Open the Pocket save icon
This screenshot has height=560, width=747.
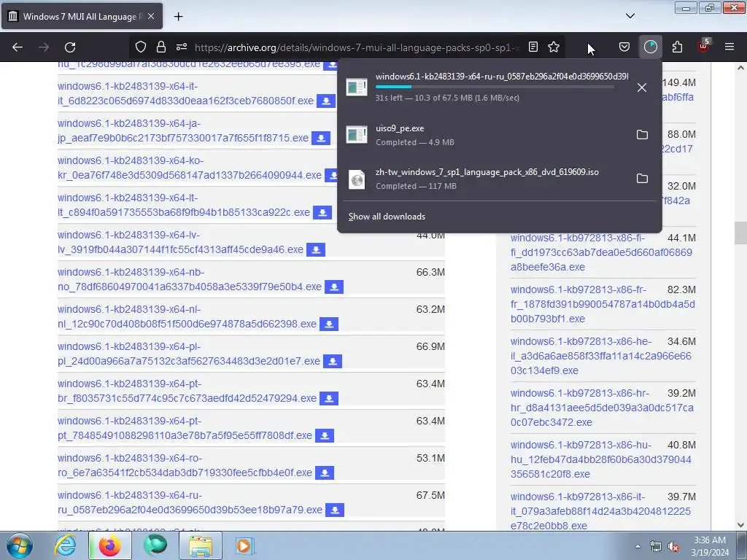[624, 47]
